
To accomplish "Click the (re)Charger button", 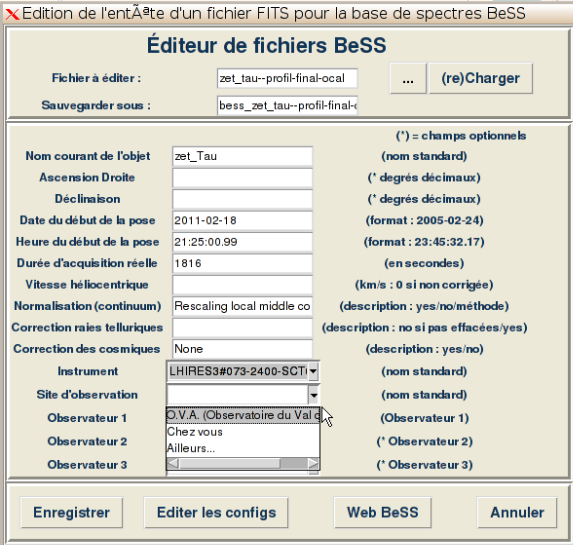I will pyautogui.click(x=481, y=78).
